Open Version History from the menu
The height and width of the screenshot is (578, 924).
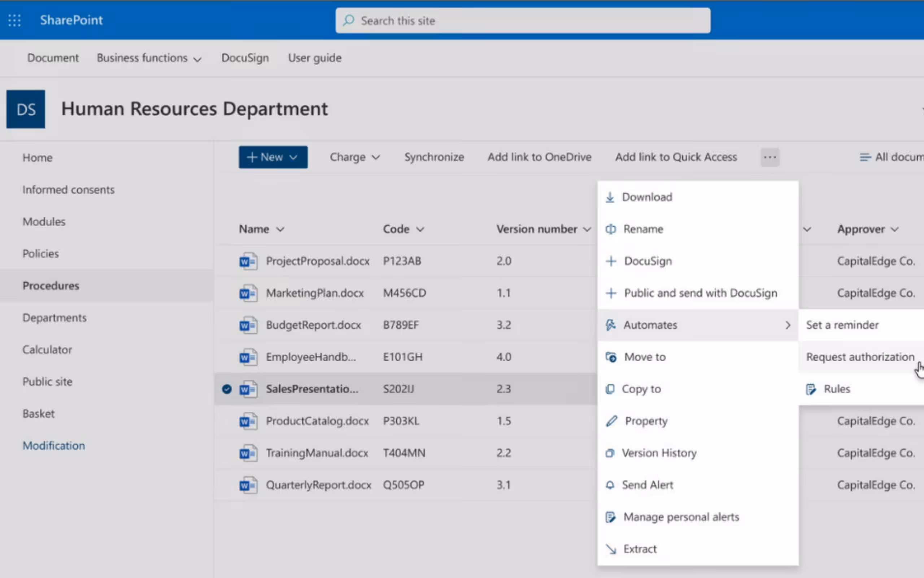click(698, 453)
